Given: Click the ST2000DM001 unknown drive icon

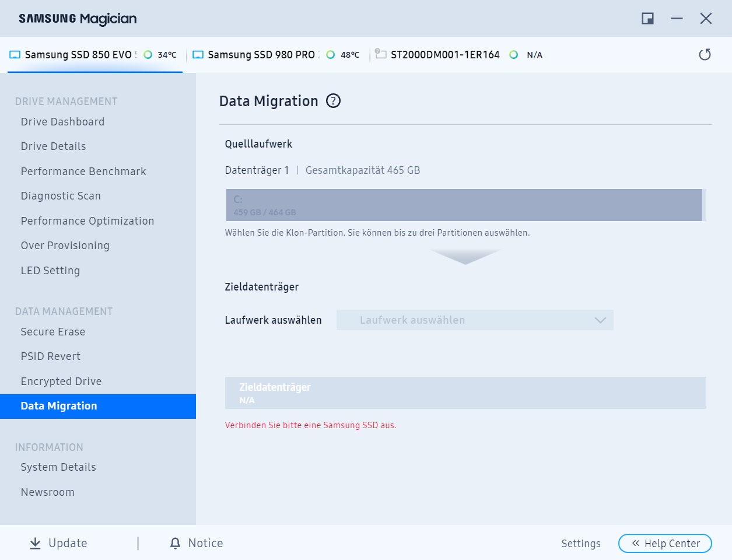Looking at the screenshot, I should coord(380,54).
